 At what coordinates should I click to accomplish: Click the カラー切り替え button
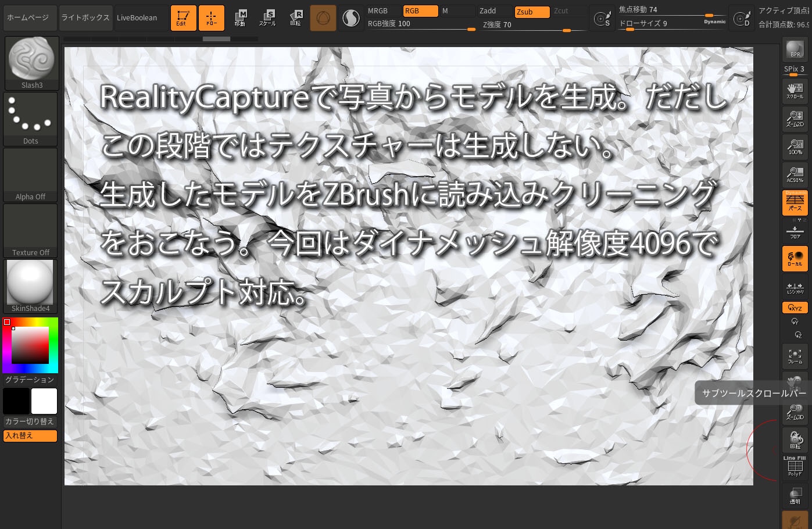tap(30, 421)
